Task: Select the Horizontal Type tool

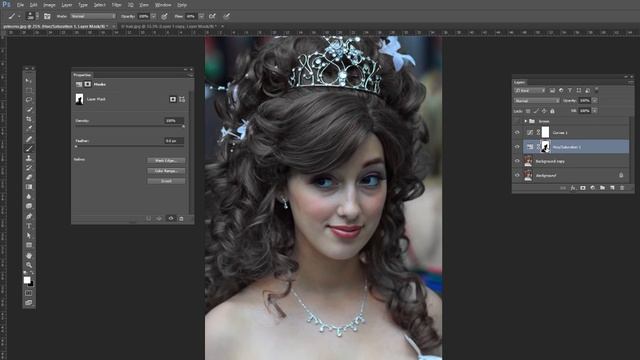Action: pos(29,226)
